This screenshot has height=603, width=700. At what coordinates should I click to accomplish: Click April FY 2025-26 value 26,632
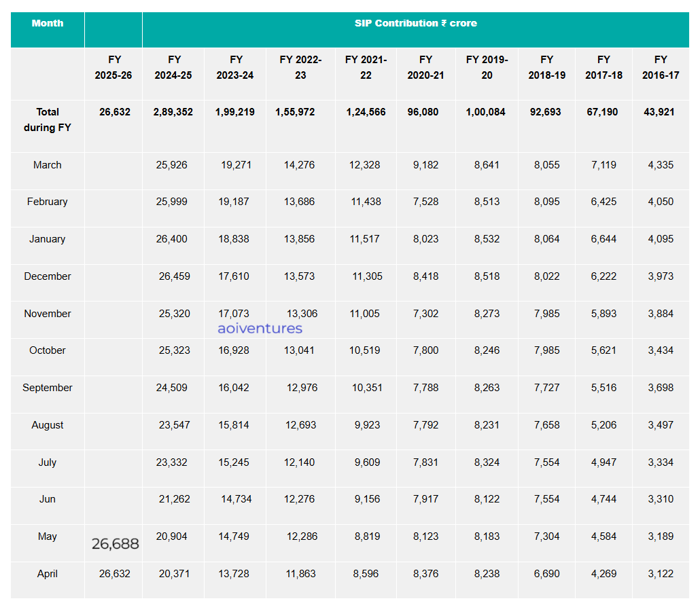(115, 574)
